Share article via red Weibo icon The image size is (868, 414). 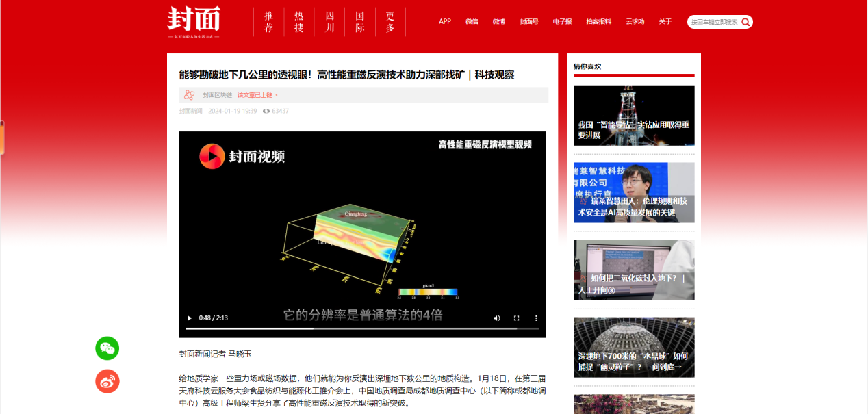107,382
